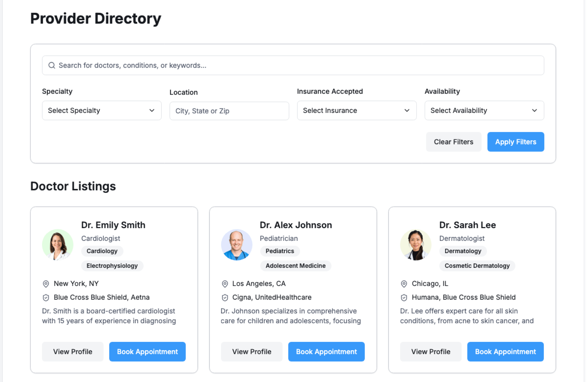This screenshot has width=588, height=382.
Task: Book Appointment with Dr. Sarah Lee
Action: point(505,352)
